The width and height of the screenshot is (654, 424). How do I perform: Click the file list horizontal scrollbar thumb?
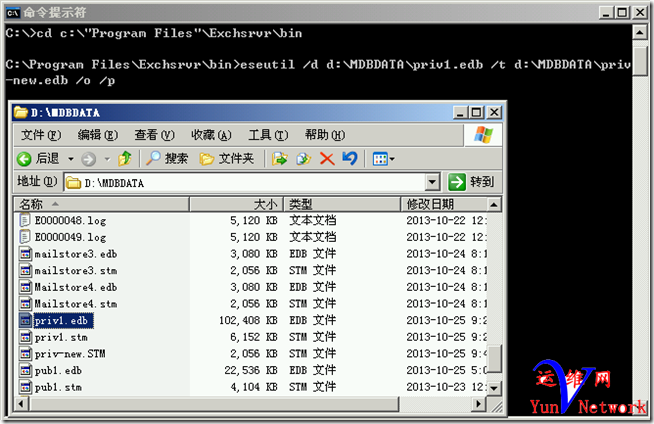click(x=214, y=404)
